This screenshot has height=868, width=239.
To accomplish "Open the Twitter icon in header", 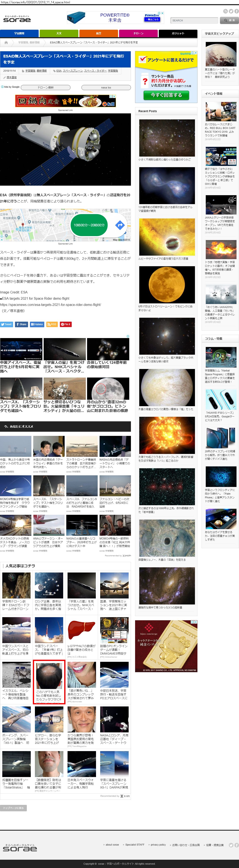I will click(x=231, y=11).
